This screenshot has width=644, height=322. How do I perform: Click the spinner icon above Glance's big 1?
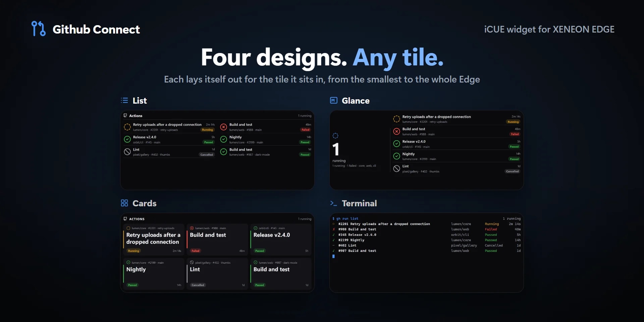pos(335,136)
